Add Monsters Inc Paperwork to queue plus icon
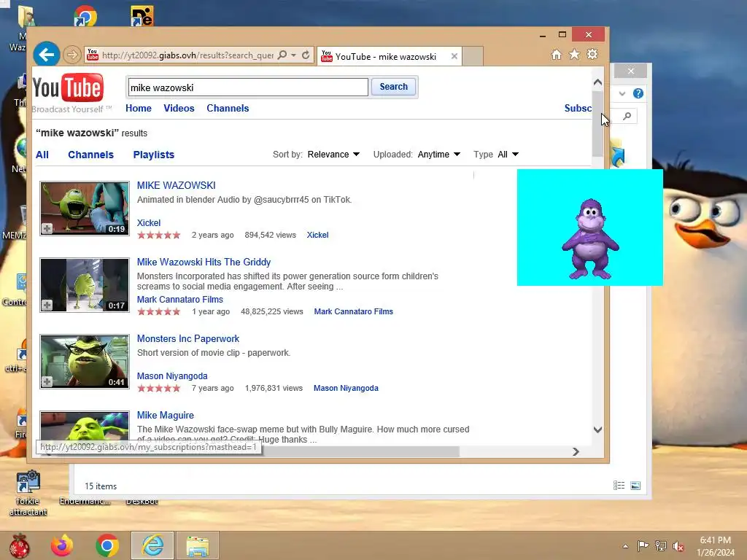 coord(47,382)
